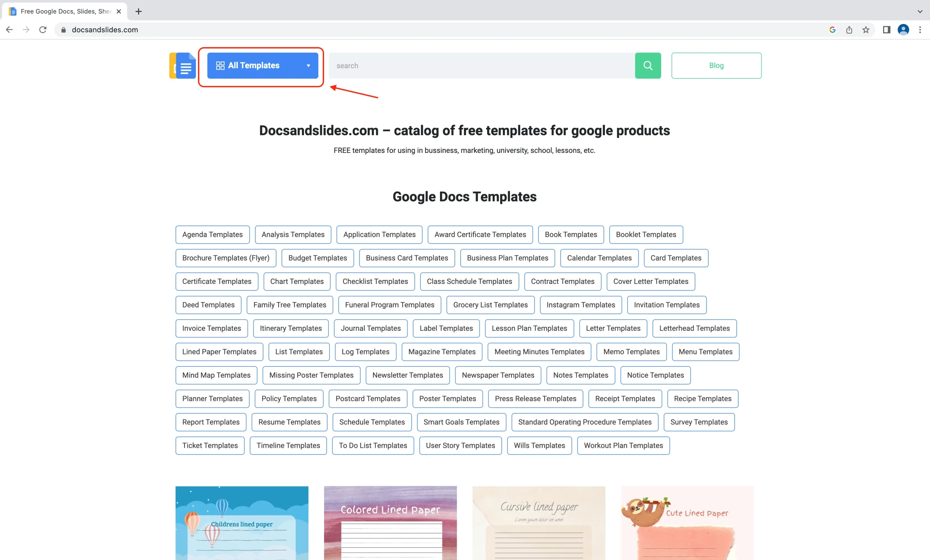Click inside the search input field

(x=453, y=65)
